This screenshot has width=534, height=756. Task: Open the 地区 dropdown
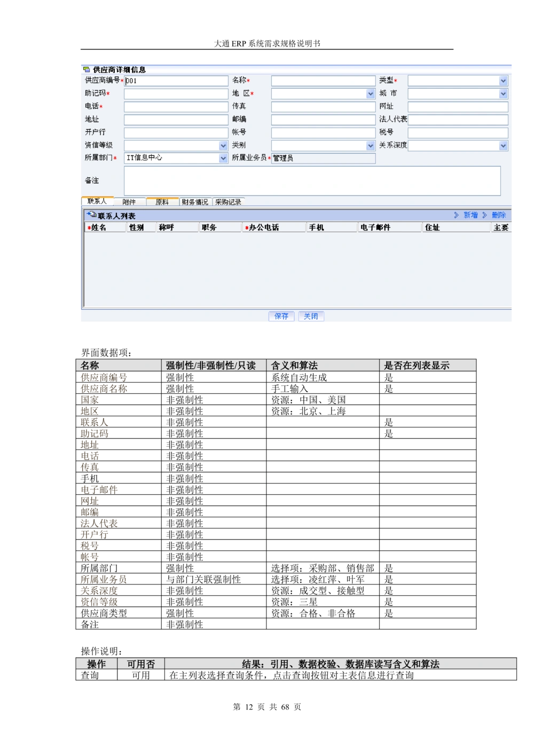(371, 93)
